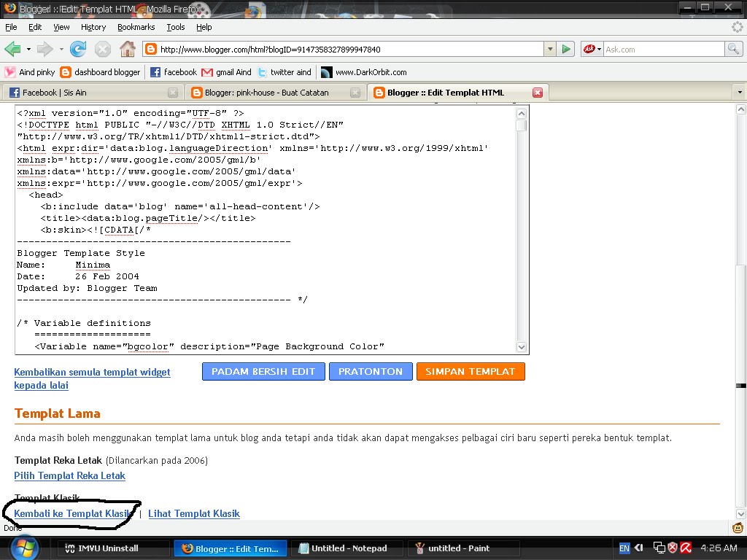Go back with the green Back arrow

[13, 49]
